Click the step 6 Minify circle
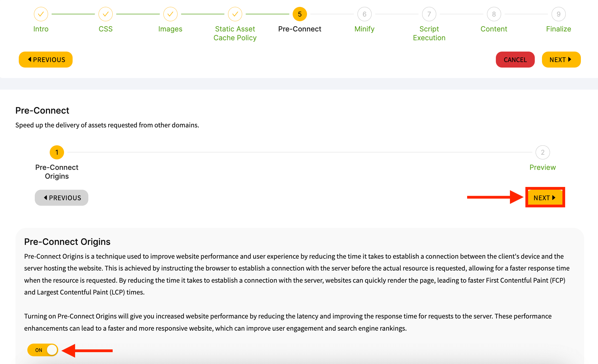The height and width of the screenshot is (364, 598). pyautogui.click(x=364, y=14)
